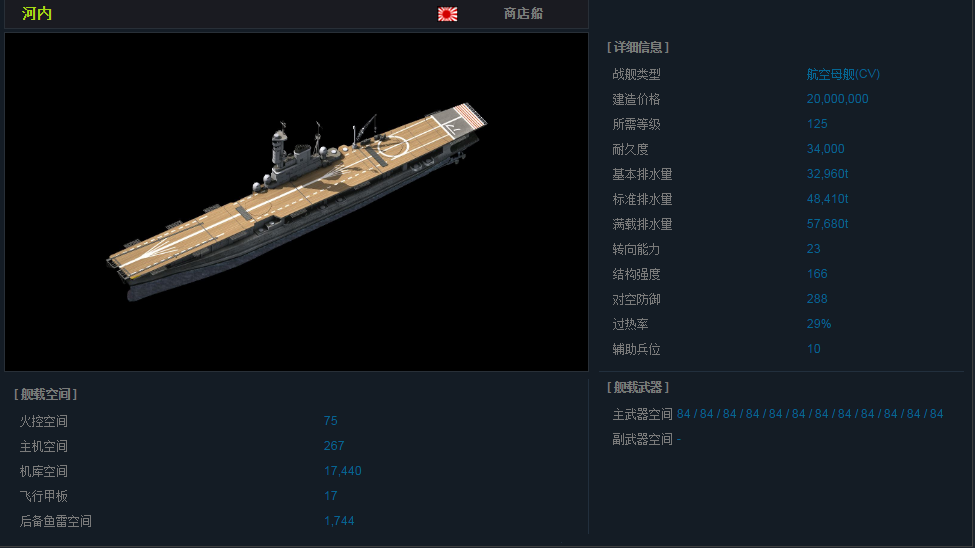This screenshot has height=548, width=975.
Task: Select the 机库空间 value 17,440
Action: [343, 471]
